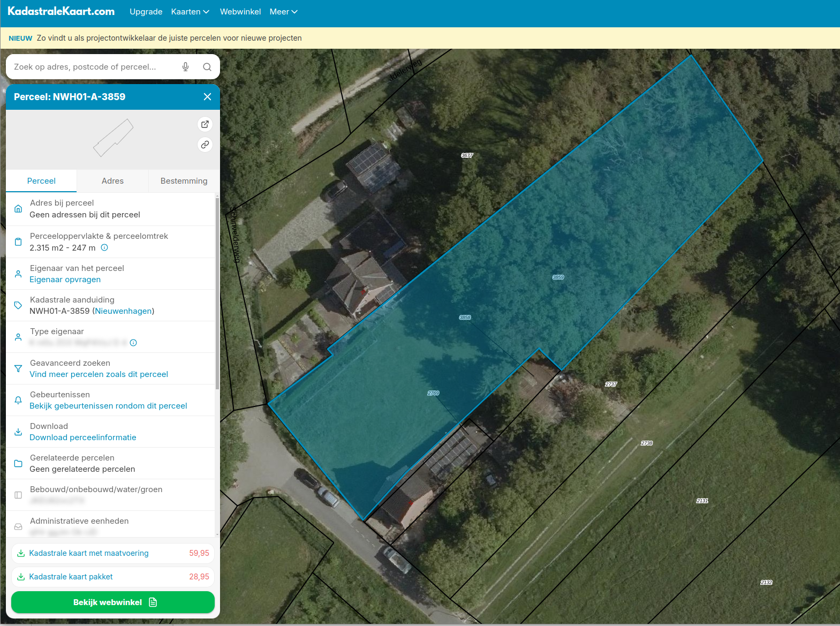Click the microphone voice search icon
Viewport: 840px width, 626px height.
tap(185, 67)
